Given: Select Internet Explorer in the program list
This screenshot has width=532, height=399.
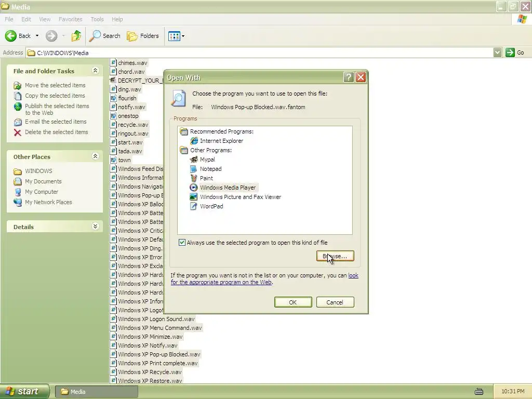Looking at the screenshot, I should pyautogui.click(x=217, y=141).
